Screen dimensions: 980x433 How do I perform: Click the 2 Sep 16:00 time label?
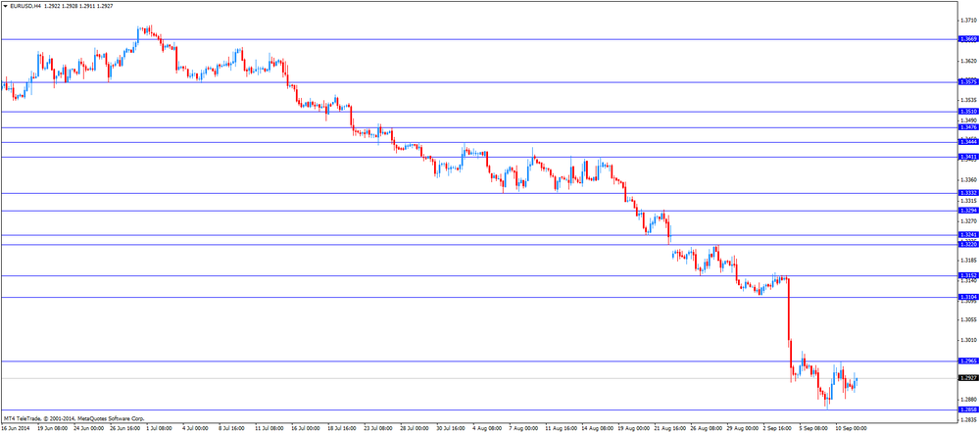point(777,429)
